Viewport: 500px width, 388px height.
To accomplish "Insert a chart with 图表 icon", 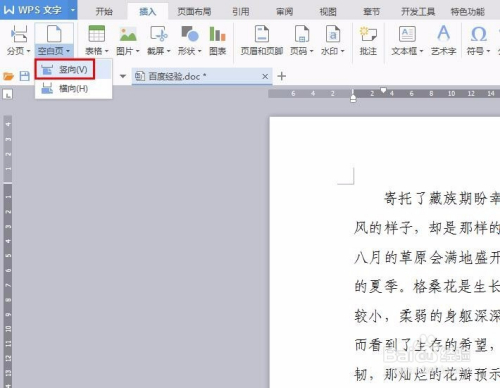I will pos(218,34).
